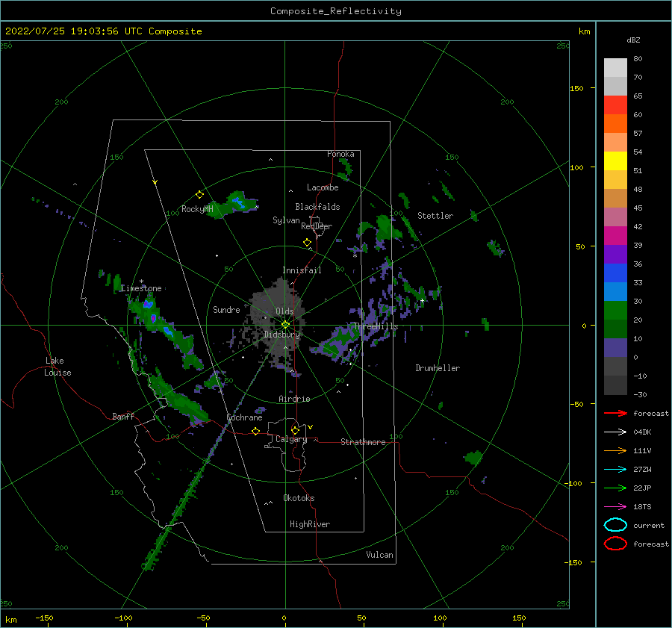Viewport: 672px width, 628px height.
Task: Select the purple 39 dBZ color swatch
Action: pos(615,254)
